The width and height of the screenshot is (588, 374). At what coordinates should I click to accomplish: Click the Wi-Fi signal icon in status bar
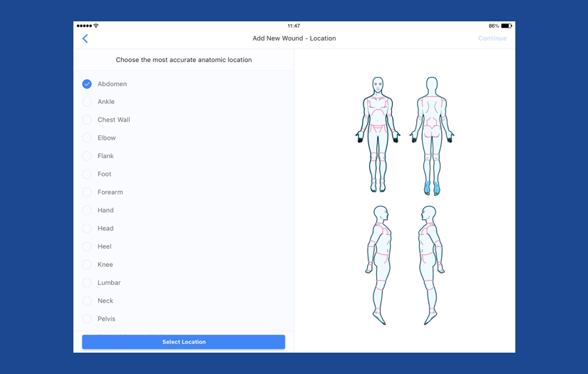(x=96, y=26)
